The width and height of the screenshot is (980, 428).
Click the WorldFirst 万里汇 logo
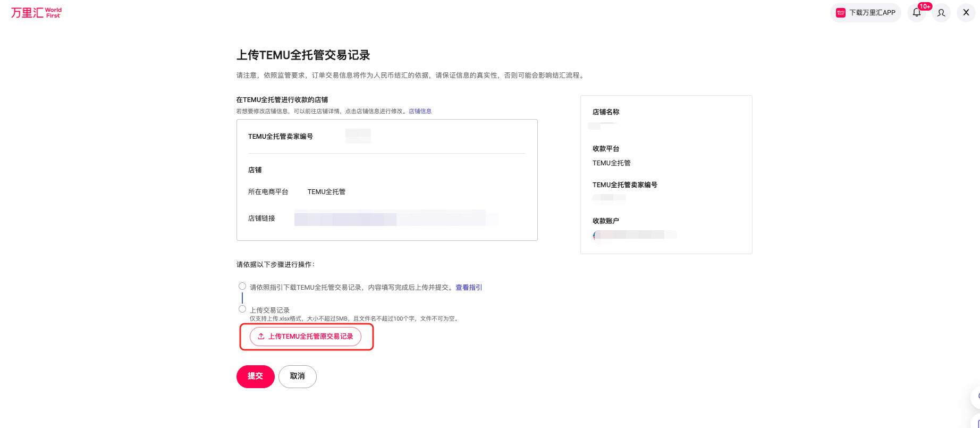point(36,12)
